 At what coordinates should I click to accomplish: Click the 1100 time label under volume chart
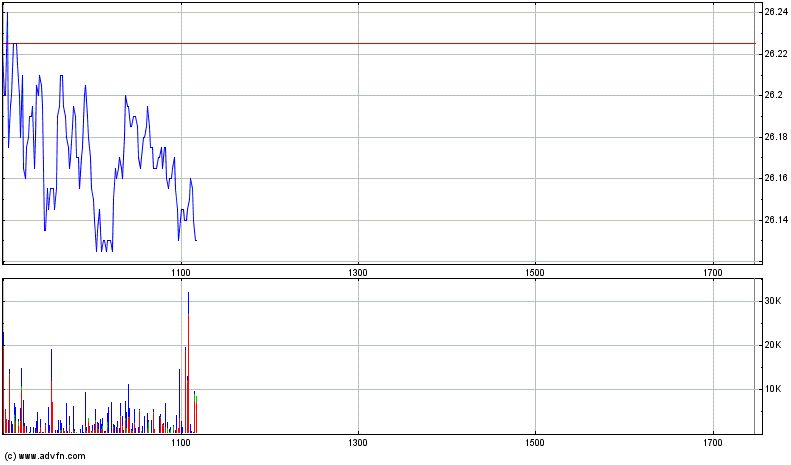click(181, 443)
